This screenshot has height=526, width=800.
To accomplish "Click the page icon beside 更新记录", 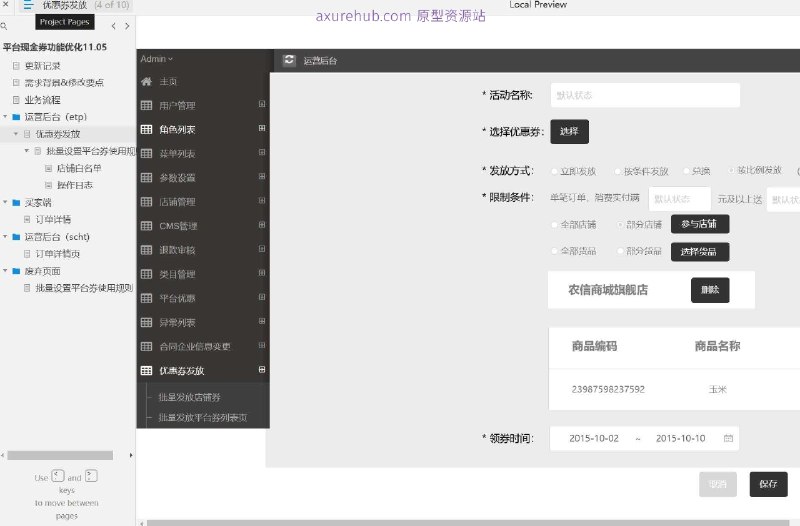I will [16, 66].
